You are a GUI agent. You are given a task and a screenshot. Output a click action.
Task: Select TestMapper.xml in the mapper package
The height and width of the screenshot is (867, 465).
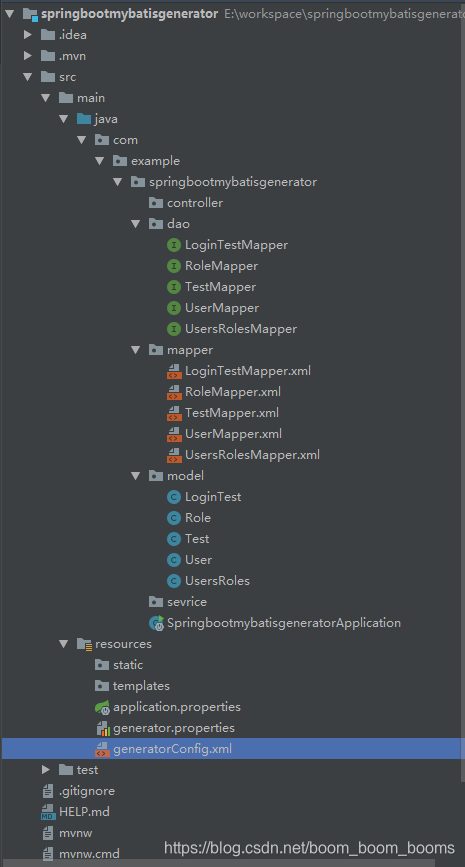[x=232, y=413]
